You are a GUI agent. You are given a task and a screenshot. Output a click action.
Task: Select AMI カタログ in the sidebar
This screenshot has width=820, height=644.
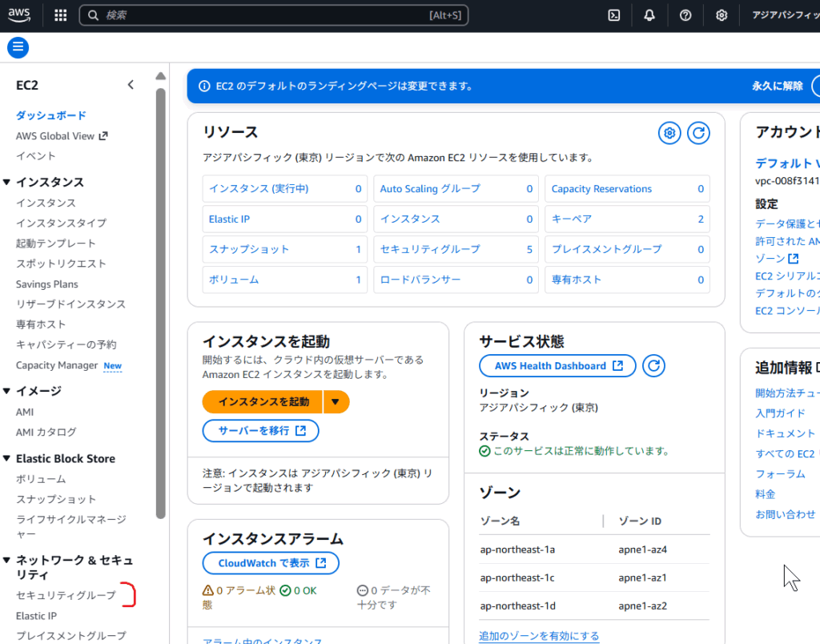(46, 432)
